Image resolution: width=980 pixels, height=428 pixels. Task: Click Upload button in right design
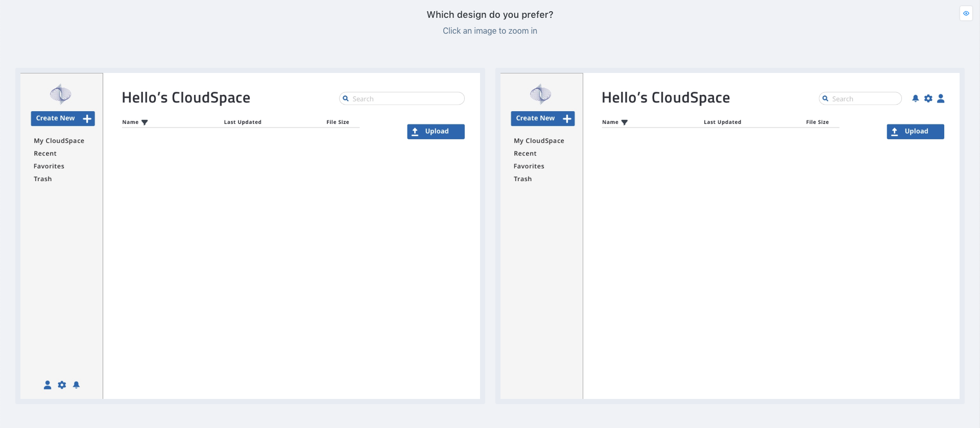915,132
